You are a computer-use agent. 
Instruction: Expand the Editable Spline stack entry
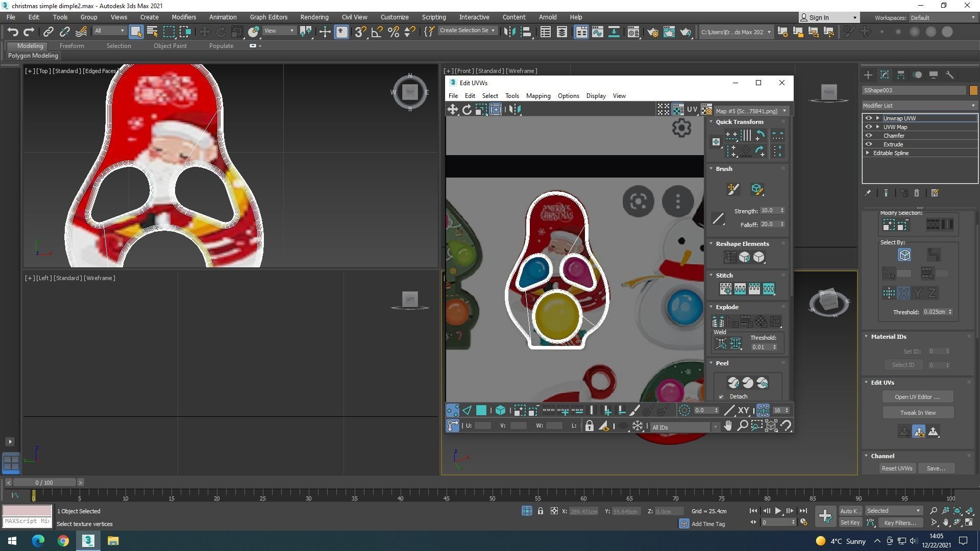point(868,153)
